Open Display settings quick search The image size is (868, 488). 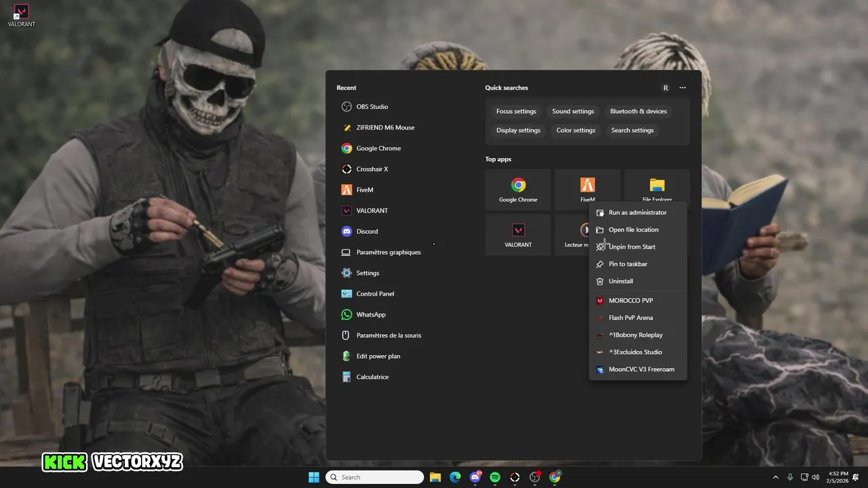(518, 130)
